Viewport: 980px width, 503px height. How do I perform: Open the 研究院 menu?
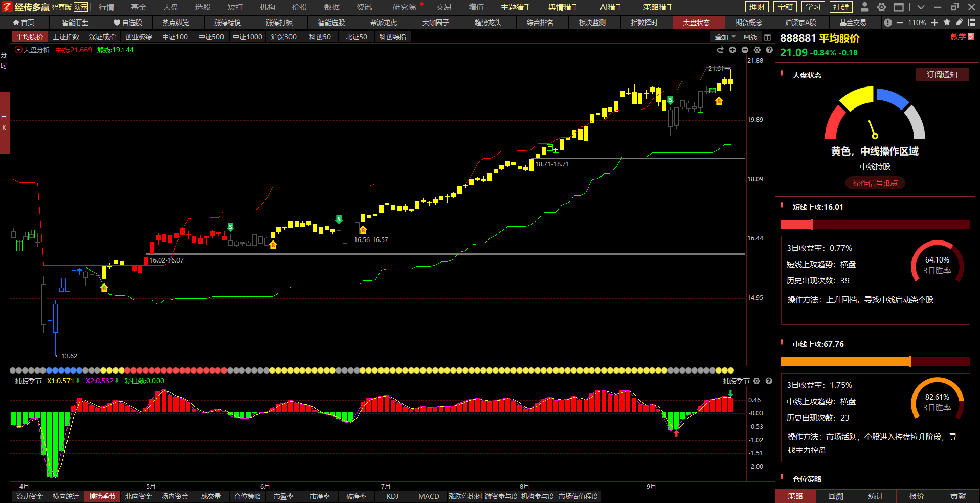click(x=405, y=7)
